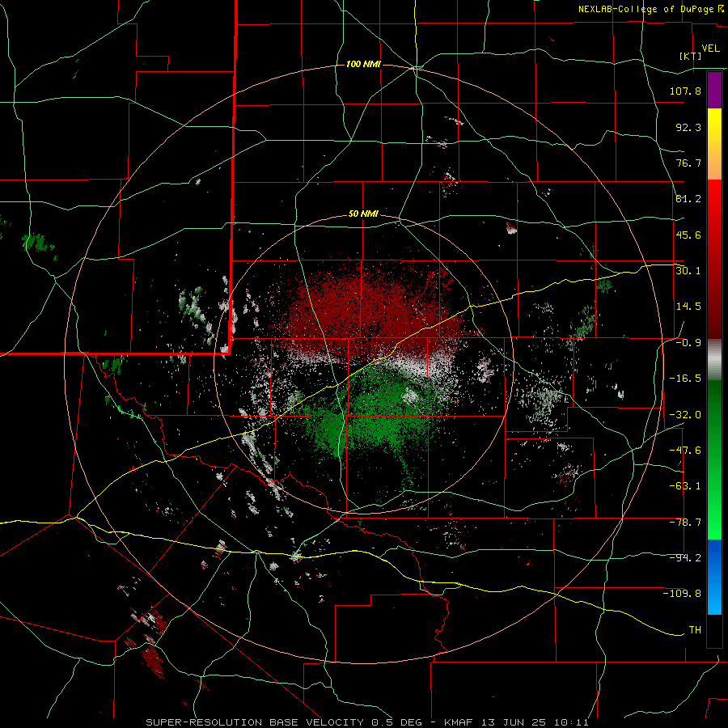Pick the gray near-zero band of the scale
This screenshot has width=728, height=728.
714,359
